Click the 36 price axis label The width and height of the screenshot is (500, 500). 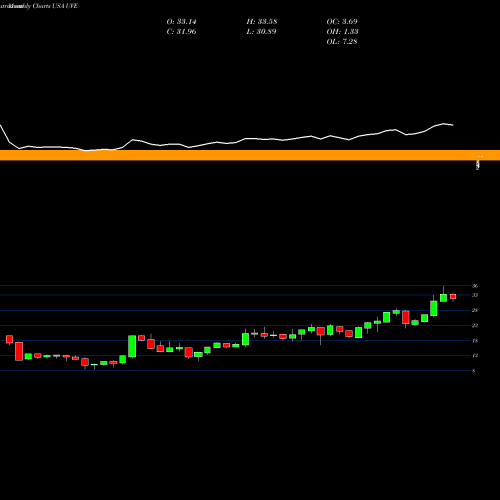pos(475,286)
